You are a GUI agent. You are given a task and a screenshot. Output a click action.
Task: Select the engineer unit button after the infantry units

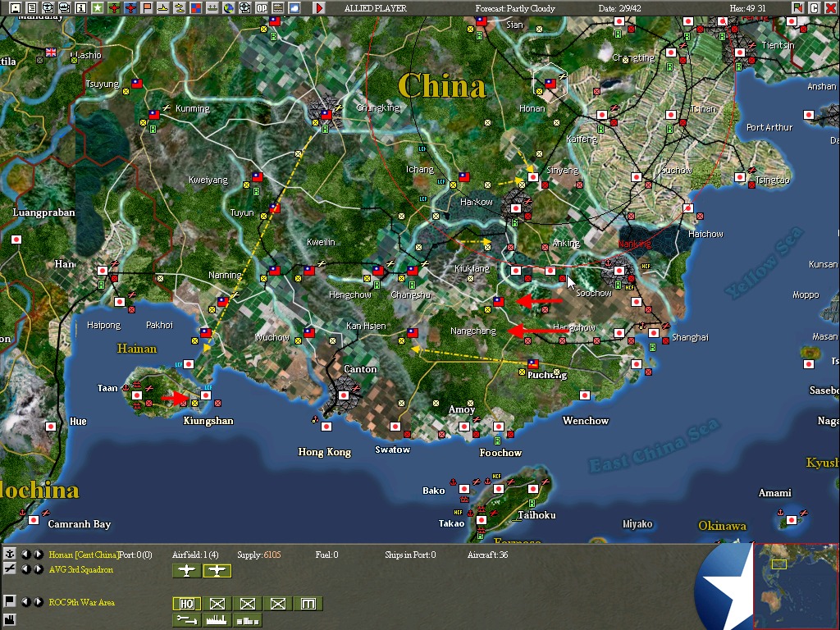point(308,604)
